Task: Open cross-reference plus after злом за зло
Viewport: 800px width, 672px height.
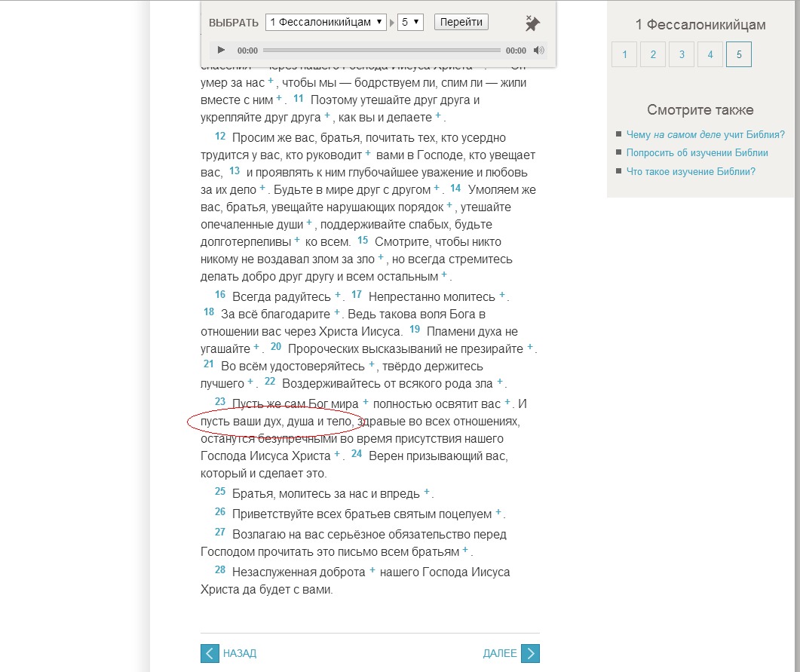Action: [381, 256]
